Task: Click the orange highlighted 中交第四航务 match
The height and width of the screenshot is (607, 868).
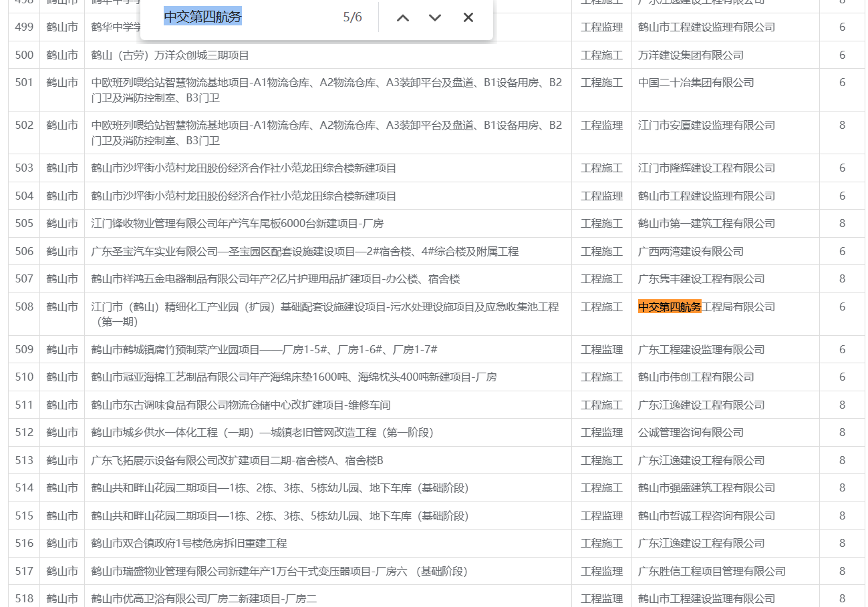Action: [x=670, y=307]
